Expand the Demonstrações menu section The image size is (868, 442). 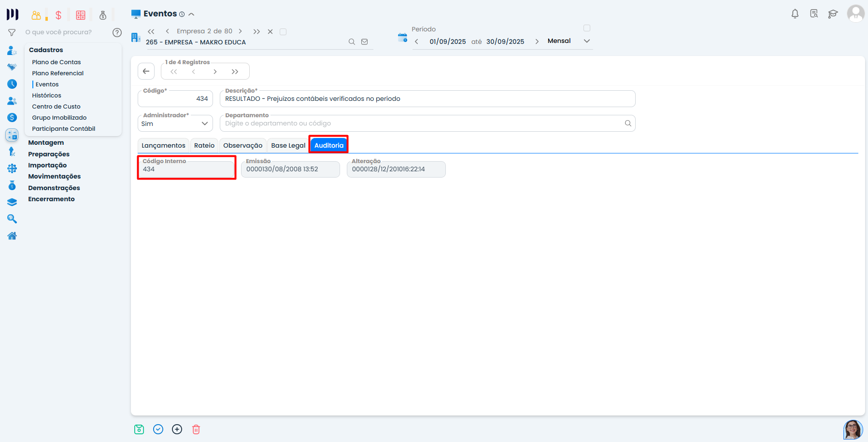tap(54, 188)
